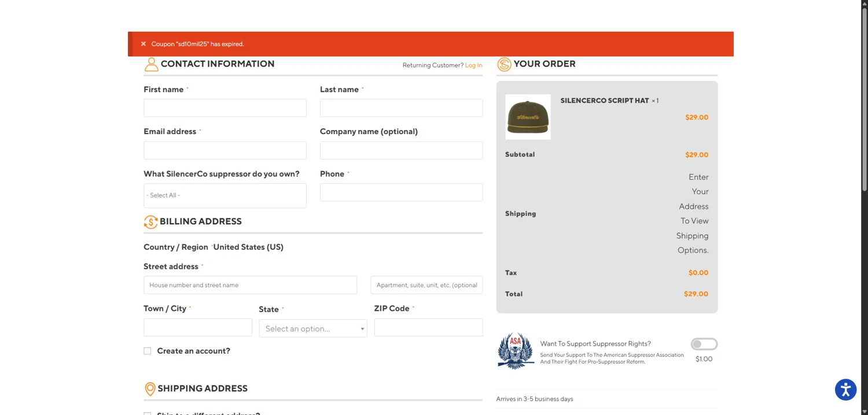This screenshot has width=868, height=415.
Task: Focus the ZIP Code field
Action: coord(428,327)
